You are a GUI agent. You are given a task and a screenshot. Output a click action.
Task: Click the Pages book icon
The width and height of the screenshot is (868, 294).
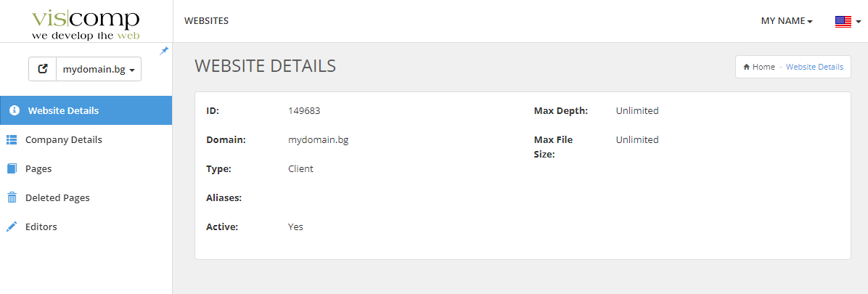[12, 168]
